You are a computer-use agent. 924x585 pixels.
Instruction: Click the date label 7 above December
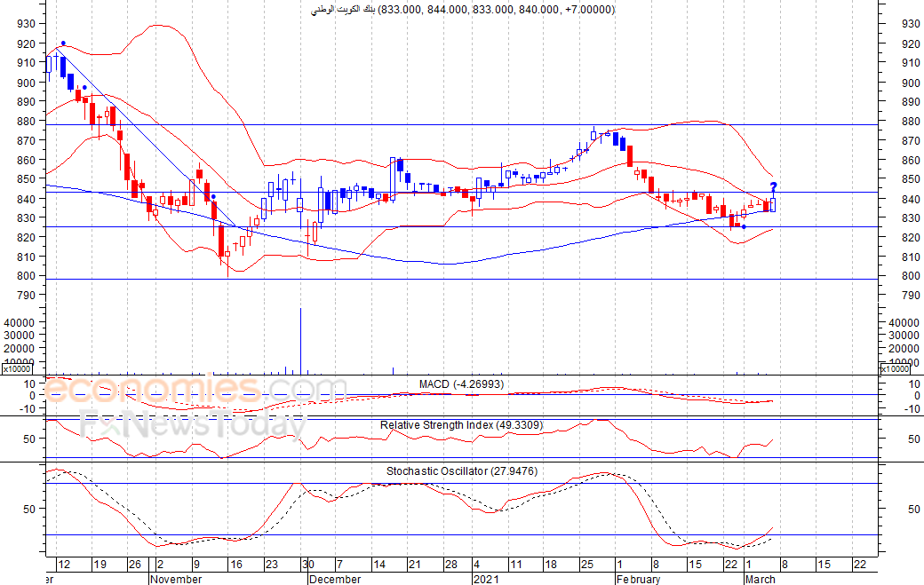point(339,565)
